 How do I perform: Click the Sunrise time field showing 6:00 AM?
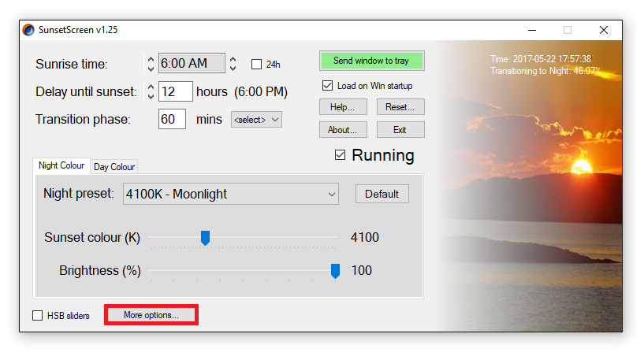192,63
